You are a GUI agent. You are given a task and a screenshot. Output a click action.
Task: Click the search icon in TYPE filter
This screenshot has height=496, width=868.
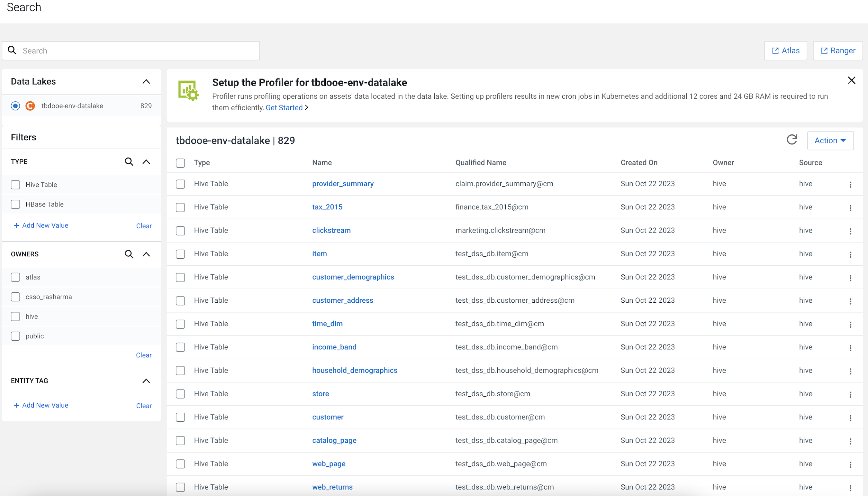pyautogui.click(x=129, y=161)
